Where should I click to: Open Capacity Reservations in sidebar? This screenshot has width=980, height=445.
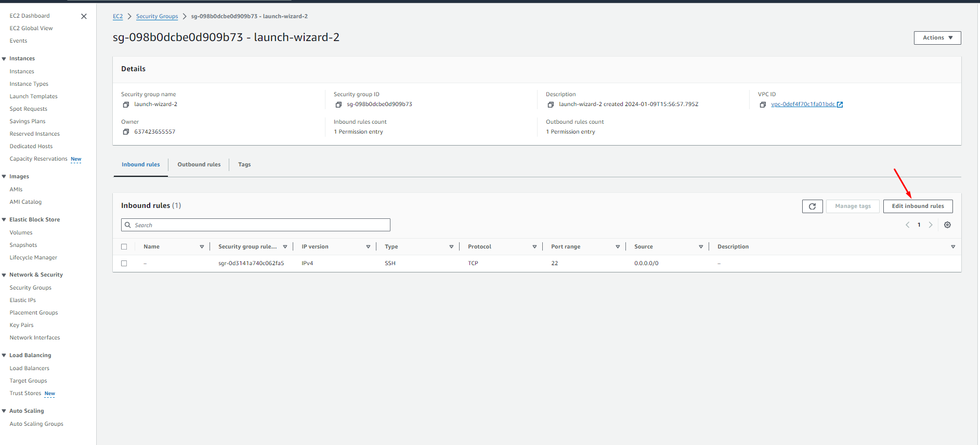[x=38, y=159]
